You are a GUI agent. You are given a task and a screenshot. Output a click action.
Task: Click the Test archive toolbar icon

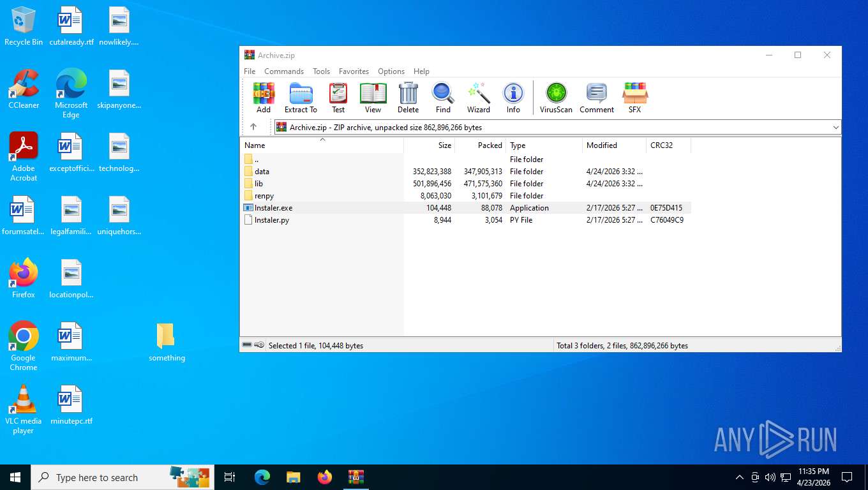tap(338, 98)
